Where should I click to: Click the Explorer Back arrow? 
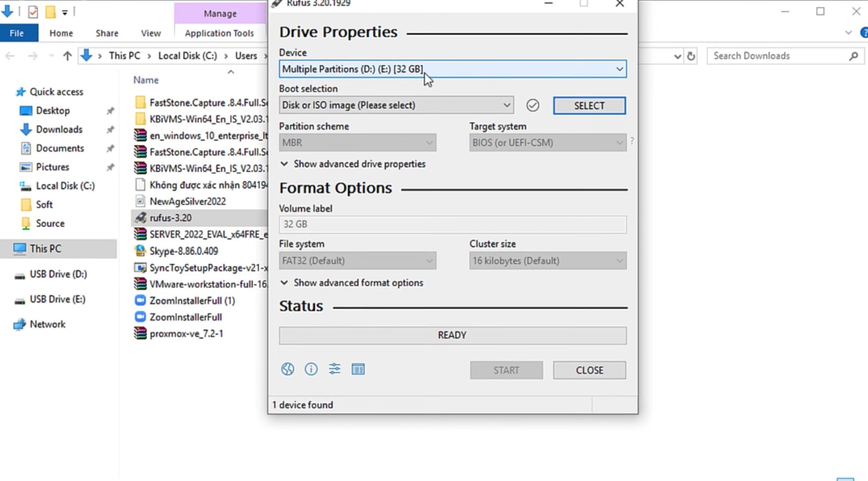(10, 56)
